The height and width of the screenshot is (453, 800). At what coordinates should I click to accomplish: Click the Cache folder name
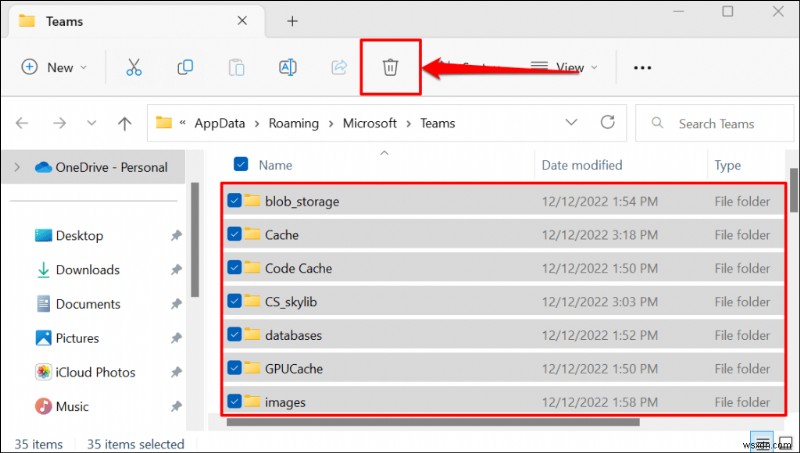(282, 235)
